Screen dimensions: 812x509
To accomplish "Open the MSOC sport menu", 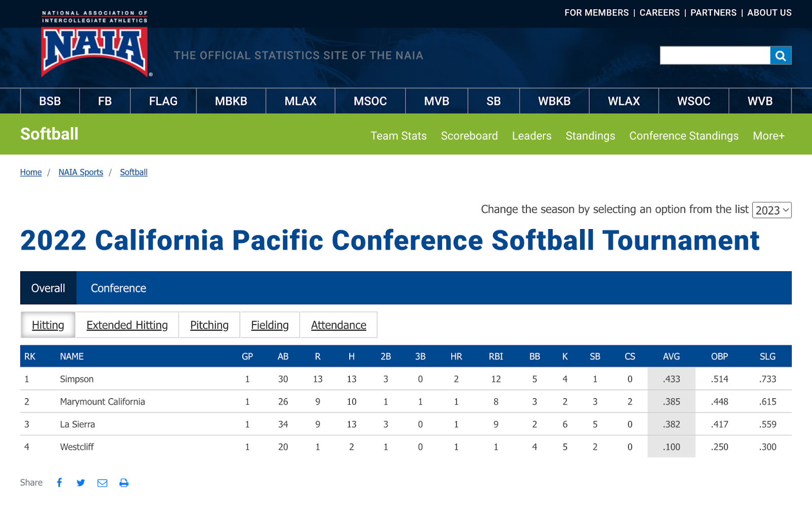I will (370, 101).
